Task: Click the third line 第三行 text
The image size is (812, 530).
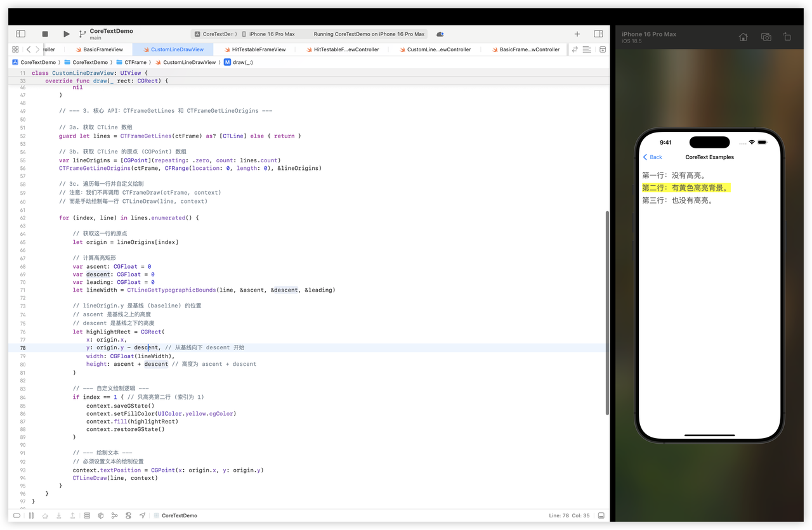Action: click(678, 200)
